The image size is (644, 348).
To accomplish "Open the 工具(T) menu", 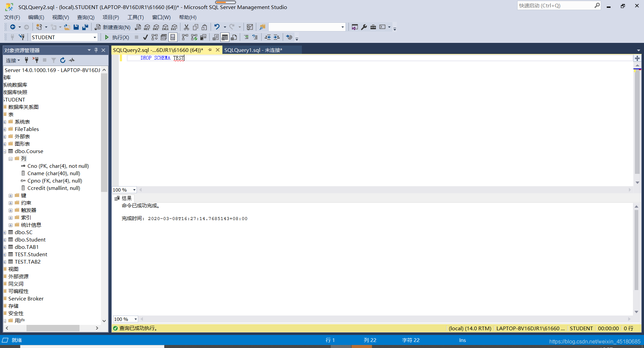I will point(136,17).
